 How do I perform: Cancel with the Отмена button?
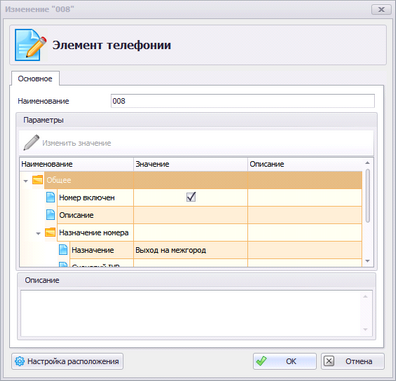(x=353, y=361)
